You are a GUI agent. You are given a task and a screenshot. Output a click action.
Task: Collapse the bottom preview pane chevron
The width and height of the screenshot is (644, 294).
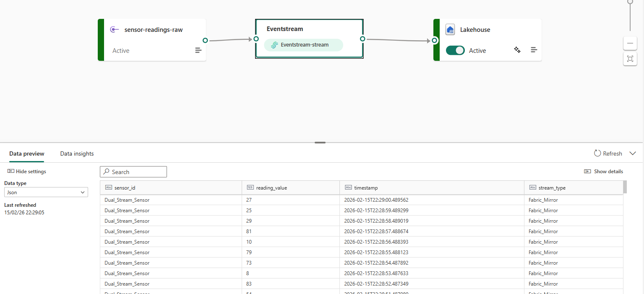pyautogui.click(x=633, y=154)
